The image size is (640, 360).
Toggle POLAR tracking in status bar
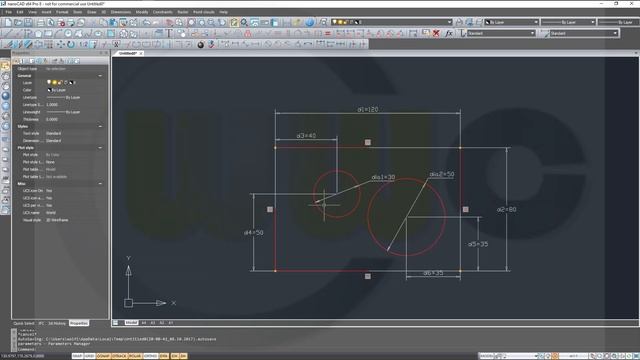[x=135, y=356]
